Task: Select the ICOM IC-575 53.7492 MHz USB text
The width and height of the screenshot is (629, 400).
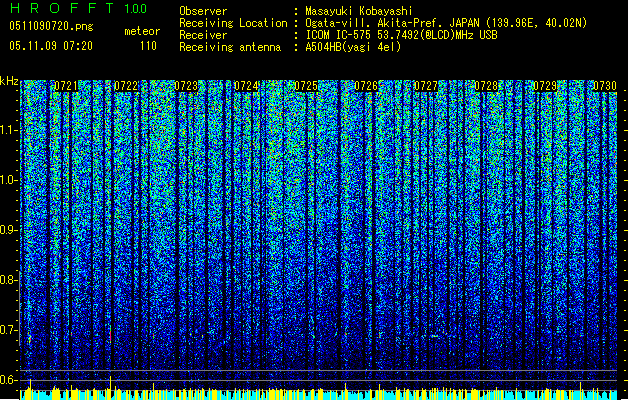Action: point(402,35)
